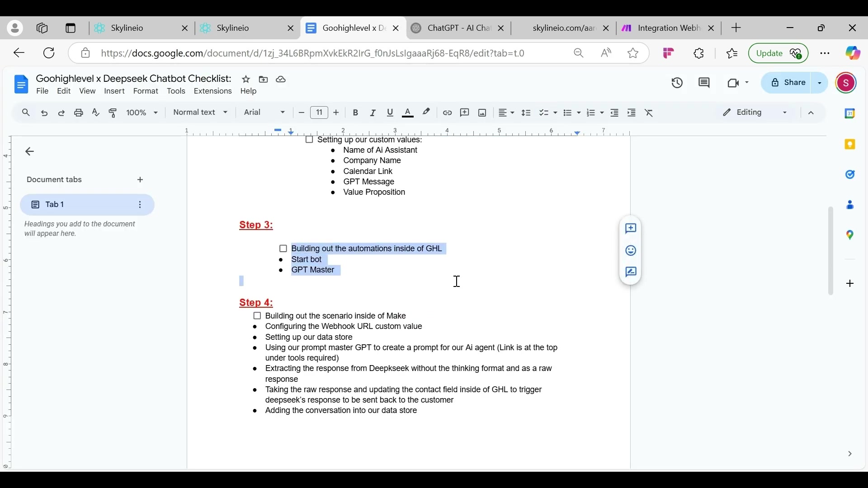Open the Edit menu
868x488 pixels.
pyautogui.click(x=64, y=91)
